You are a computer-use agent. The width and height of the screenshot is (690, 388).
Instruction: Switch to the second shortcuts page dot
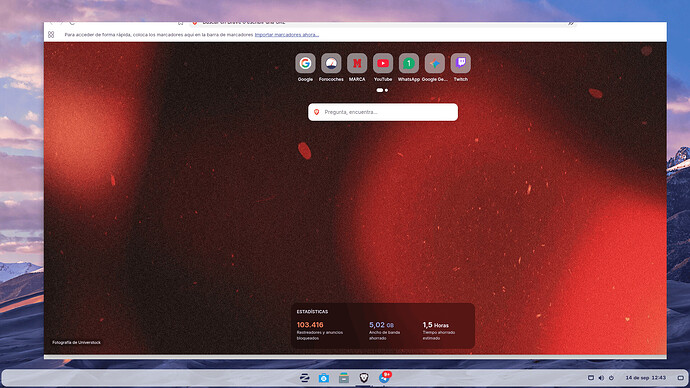tap(386, 90)
